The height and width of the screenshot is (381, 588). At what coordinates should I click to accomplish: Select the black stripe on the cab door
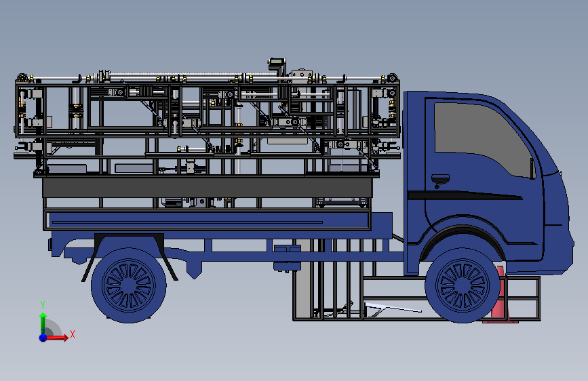(465, 195)
